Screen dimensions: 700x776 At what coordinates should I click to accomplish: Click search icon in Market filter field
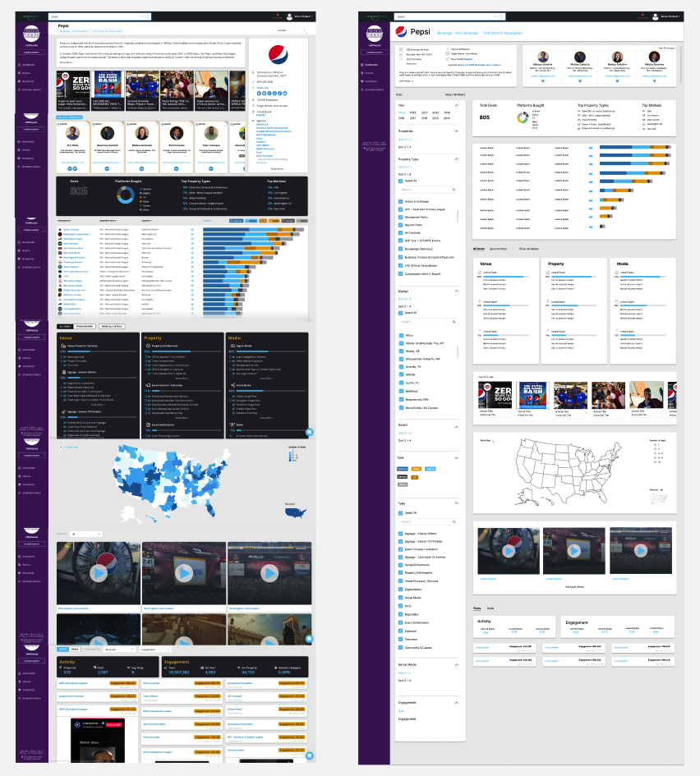(454, 322)
